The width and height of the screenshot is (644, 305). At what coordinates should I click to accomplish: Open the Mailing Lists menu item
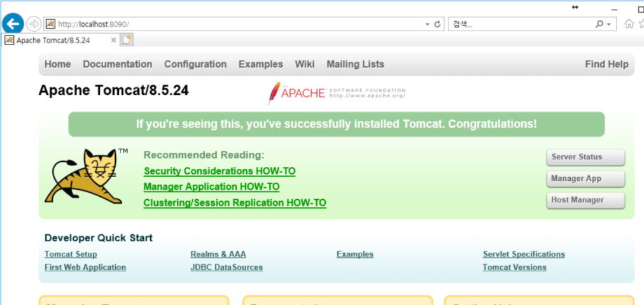[x=355, y=64]
